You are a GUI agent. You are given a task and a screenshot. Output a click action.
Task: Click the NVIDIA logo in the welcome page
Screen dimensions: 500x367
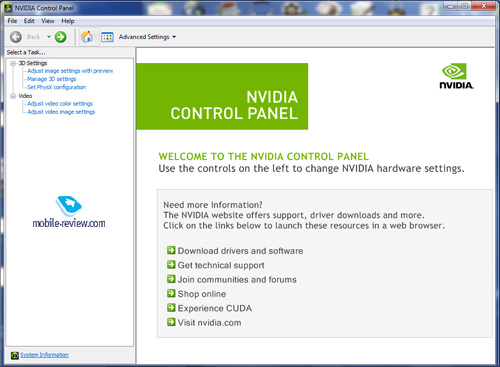coord(456,76)
